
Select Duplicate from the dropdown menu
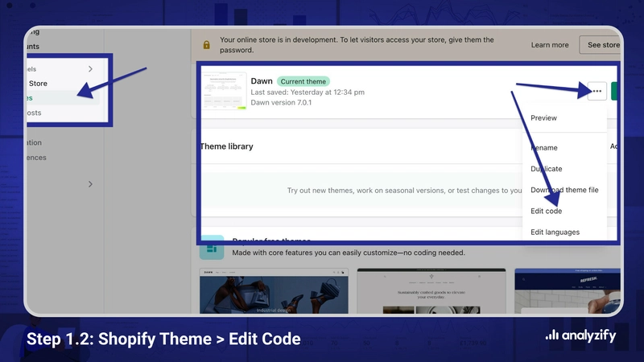(547, 169)
